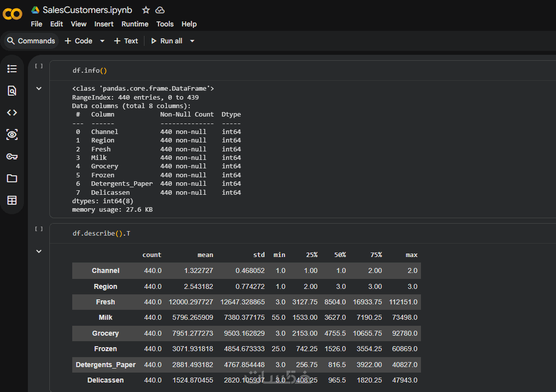Screen dimensions: 556x392
Task: Add a Text cell
Action: pyautogui.click(x=126, y=41)
